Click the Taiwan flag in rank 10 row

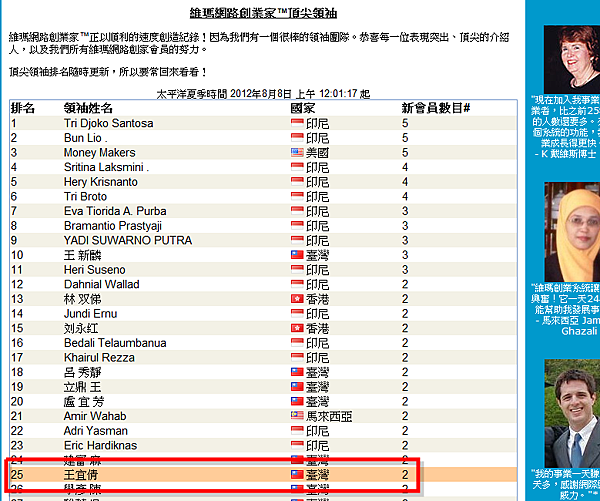click(x=297, y=255)
